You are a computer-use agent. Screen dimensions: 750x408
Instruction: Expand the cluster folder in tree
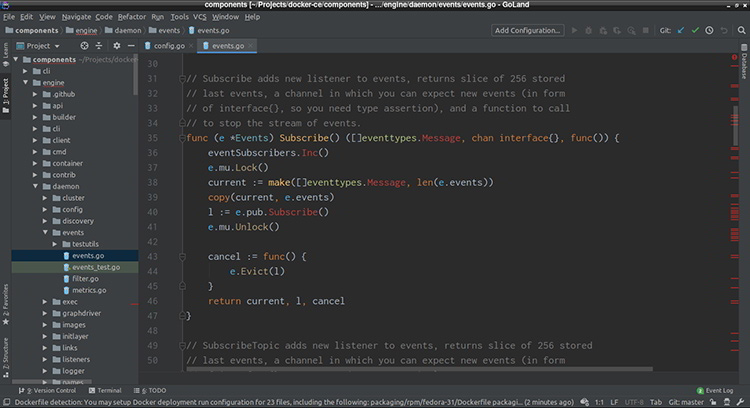tap(45, 198)
